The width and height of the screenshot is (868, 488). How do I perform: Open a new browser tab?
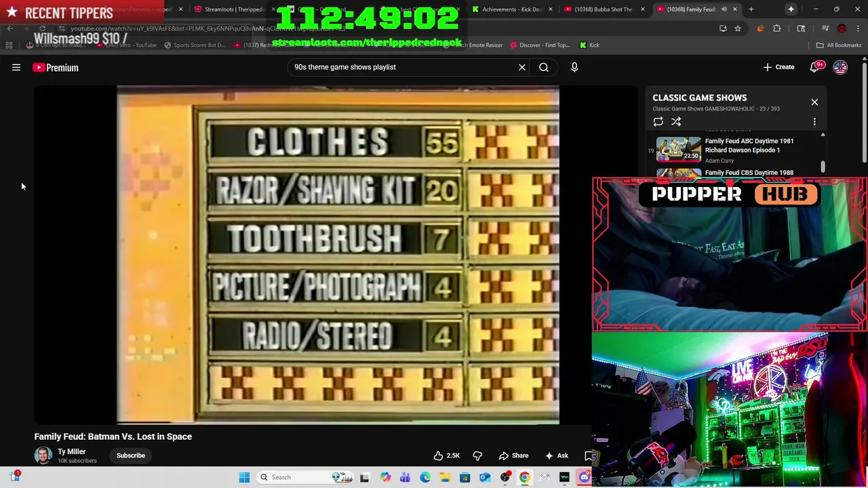[x=751, y=9]
